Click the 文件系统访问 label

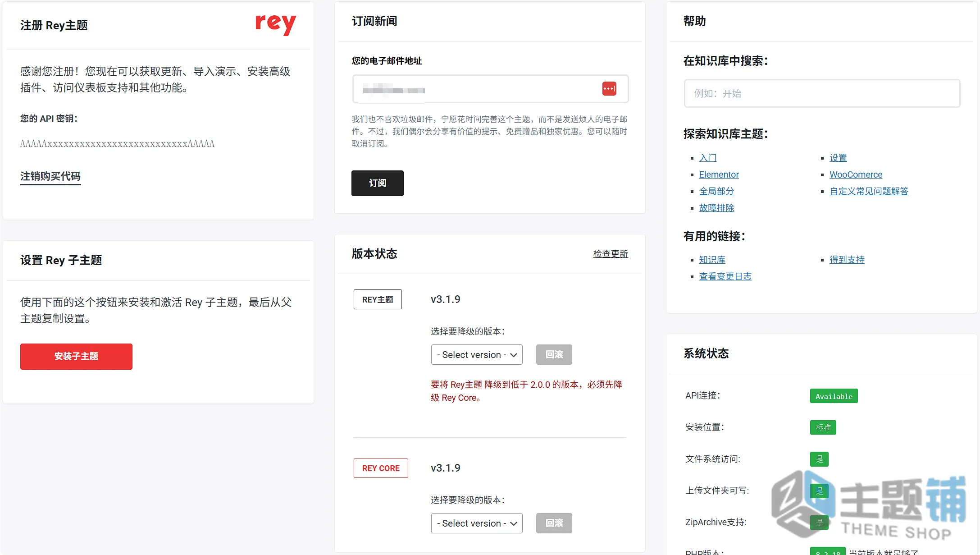coord(712,459)
